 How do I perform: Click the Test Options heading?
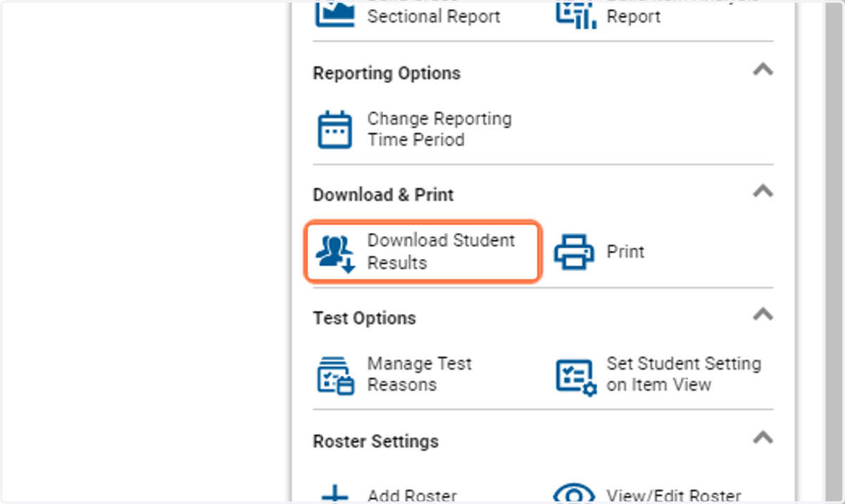click(x=364, y=318)
